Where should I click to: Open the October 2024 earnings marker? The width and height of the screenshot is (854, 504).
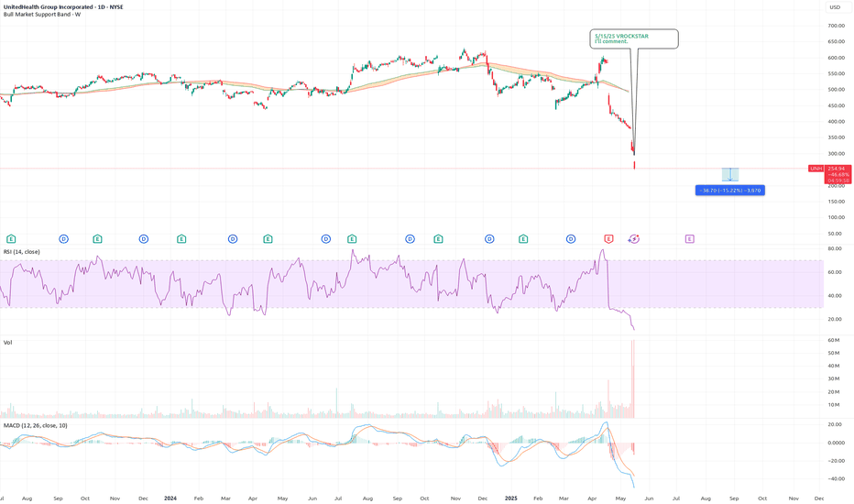point(438,238)
